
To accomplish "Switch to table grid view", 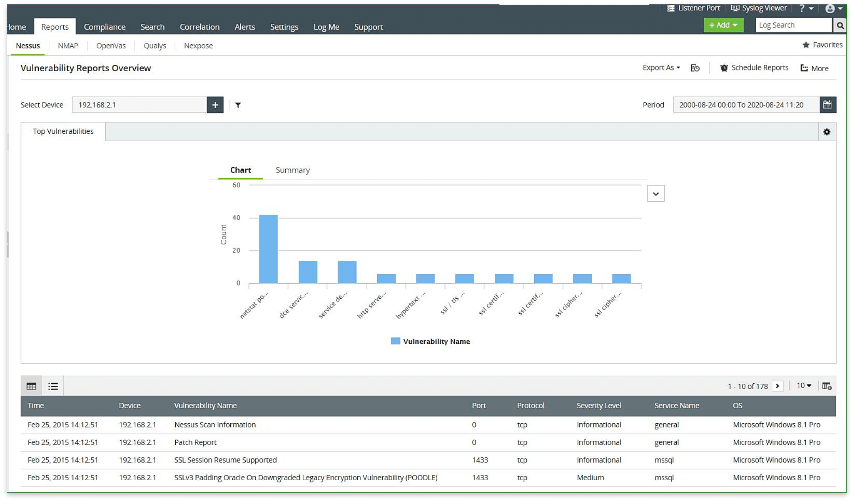I will coord(31,386).
